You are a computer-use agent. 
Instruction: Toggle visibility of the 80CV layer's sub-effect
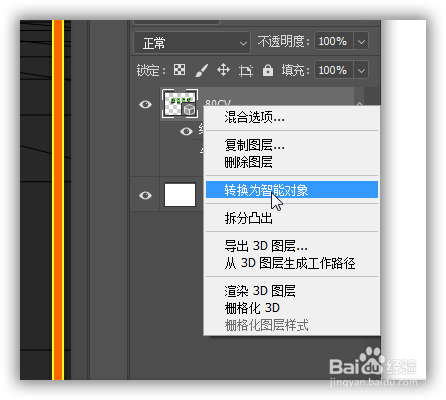pos(186,131)
